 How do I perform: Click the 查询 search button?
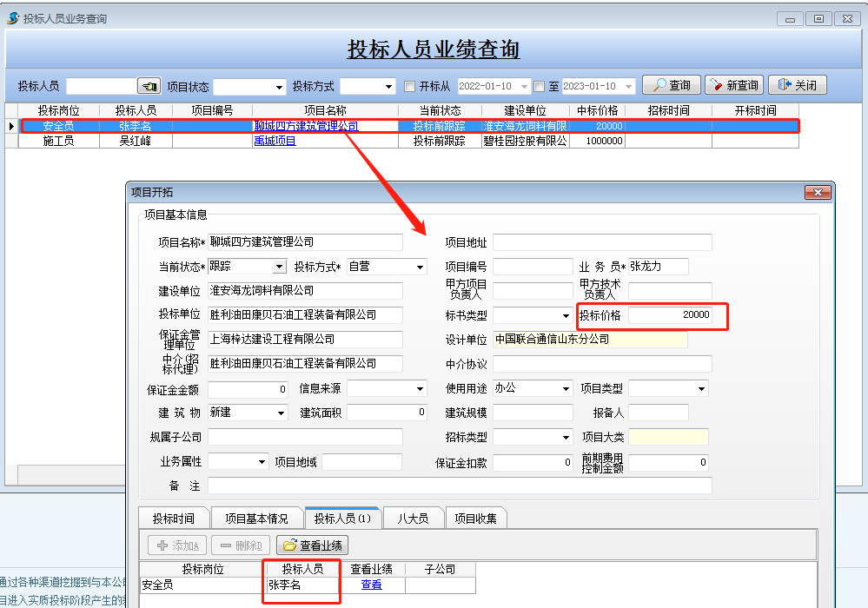[672, 85]
